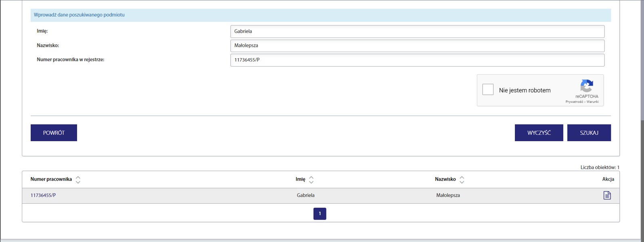The height and width of the screenshot is (242, 644).
Task: Click the reCAPTCHA logo
Action: [587, 86]
